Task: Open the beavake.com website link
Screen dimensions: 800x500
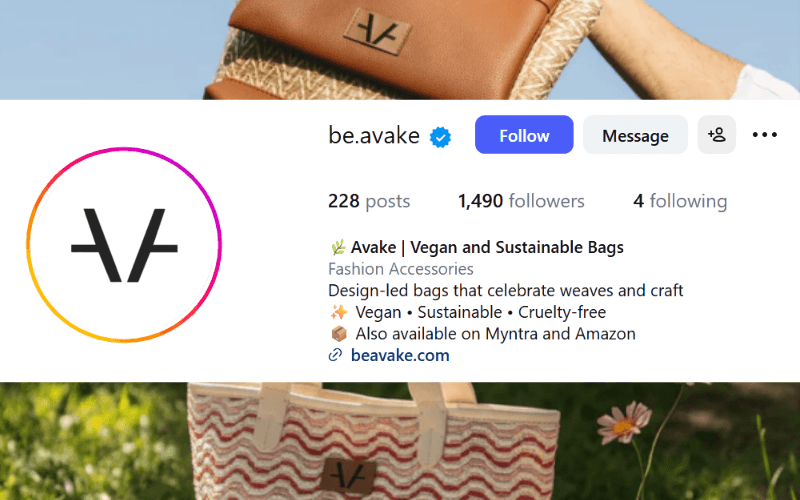Action: coord(400,355)
